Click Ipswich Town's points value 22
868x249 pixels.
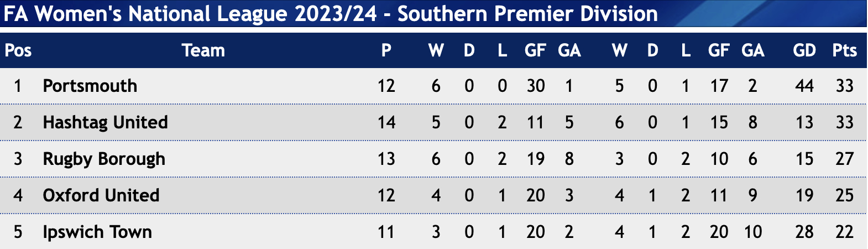845,232
